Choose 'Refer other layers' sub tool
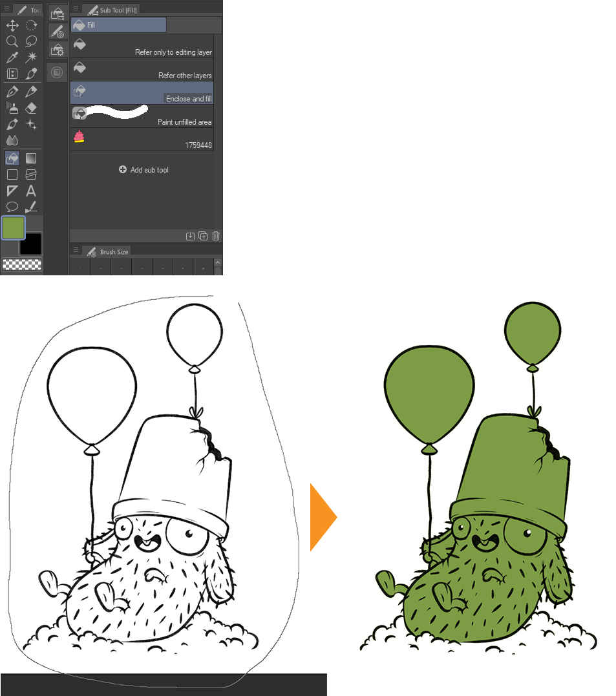 [142, 70]
